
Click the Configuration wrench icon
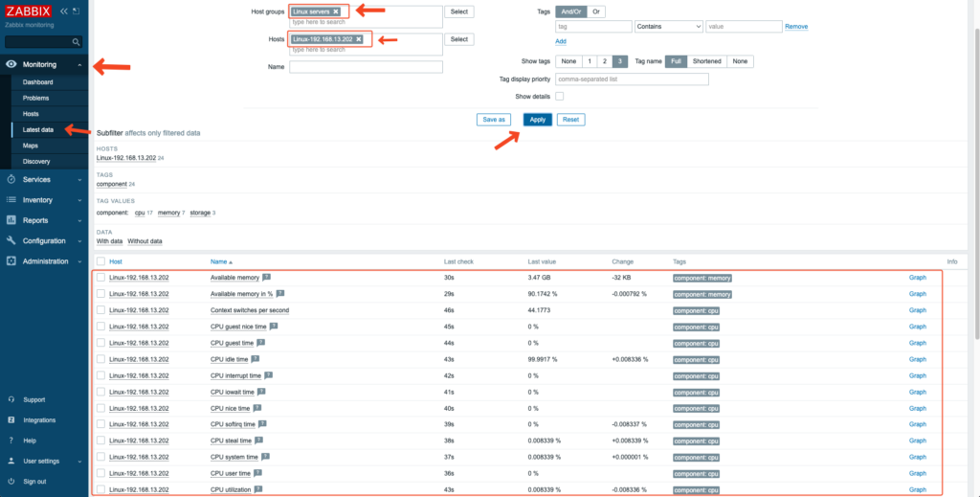pyautogui.click(x=11, y=240)
